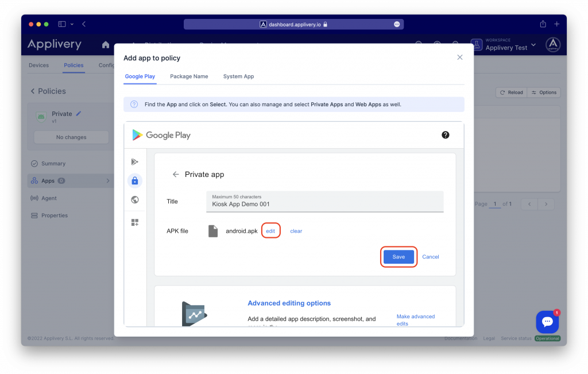Open the chat support widget
Screen dimensions: 588x374
[547, 322]
